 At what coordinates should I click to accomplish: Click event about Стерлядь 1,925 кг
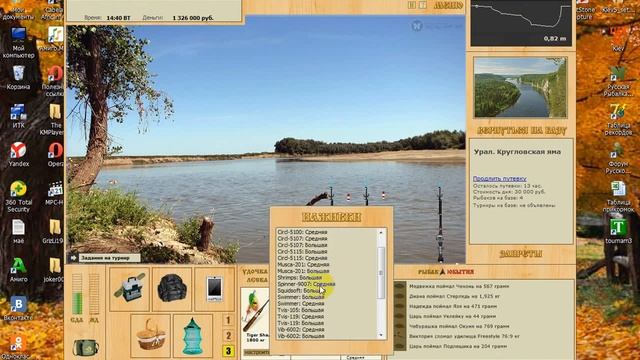point(454,296)
